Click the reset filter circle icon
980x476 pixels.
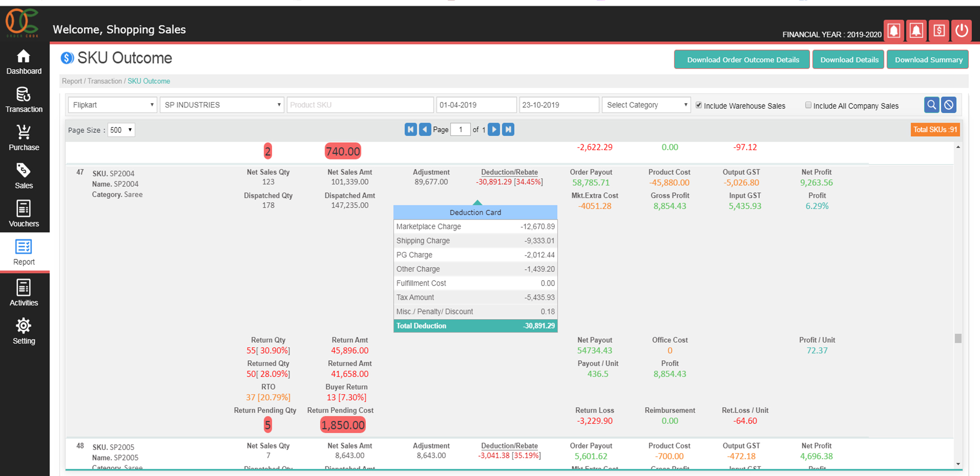(x=948, y=105)
